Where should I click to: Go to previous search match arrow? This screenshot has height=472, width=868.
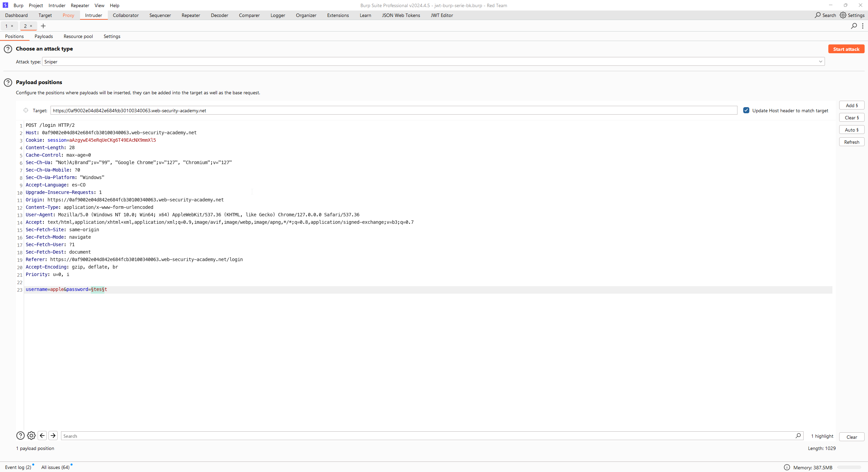point(42,436)
